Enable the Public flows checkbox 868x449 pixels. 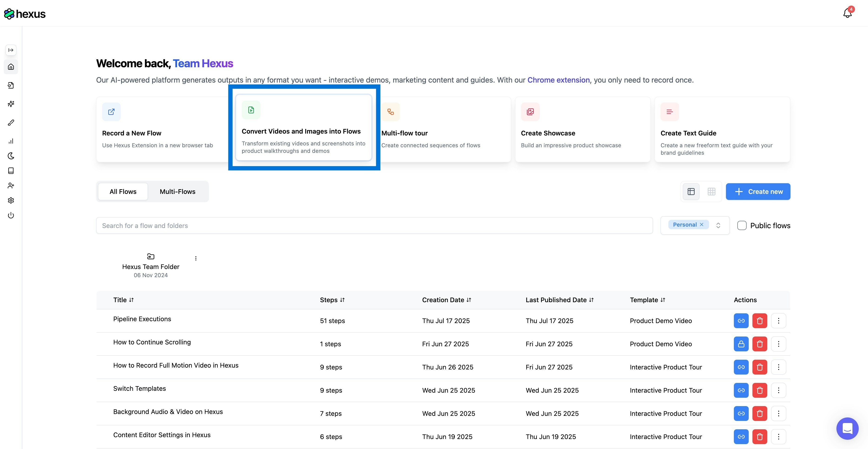(x=742, y=225)
